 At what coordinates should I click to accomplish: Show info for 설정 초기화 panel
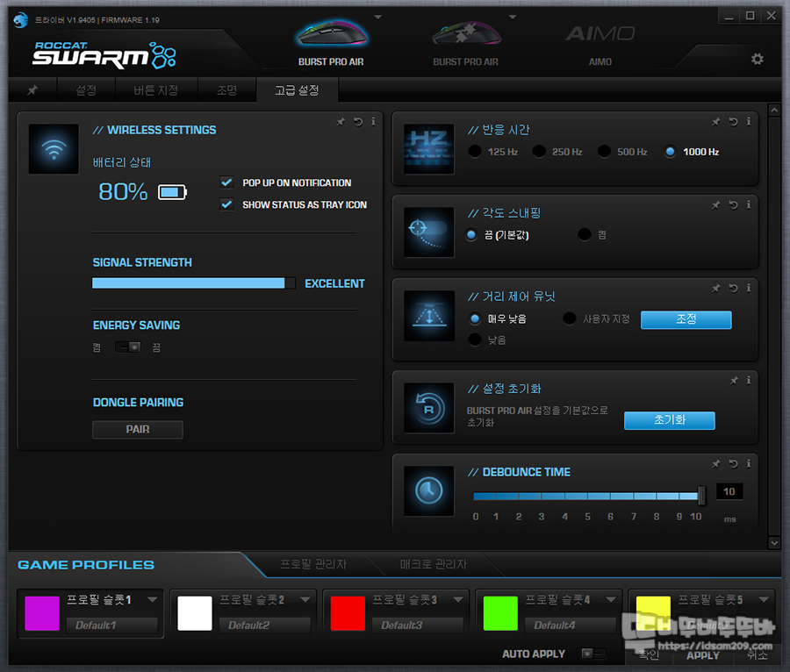point(749,381)
